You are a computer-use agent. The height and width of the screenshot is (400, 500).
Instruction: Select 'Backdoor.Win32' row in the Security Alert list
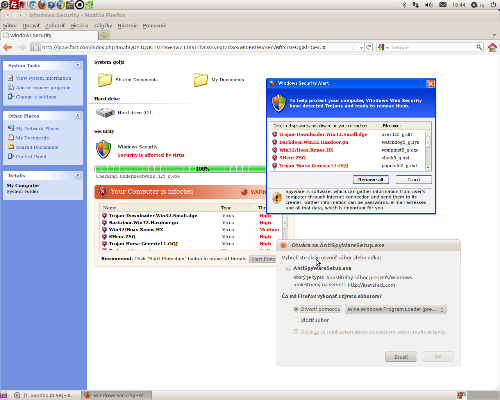tap(348, 142)
